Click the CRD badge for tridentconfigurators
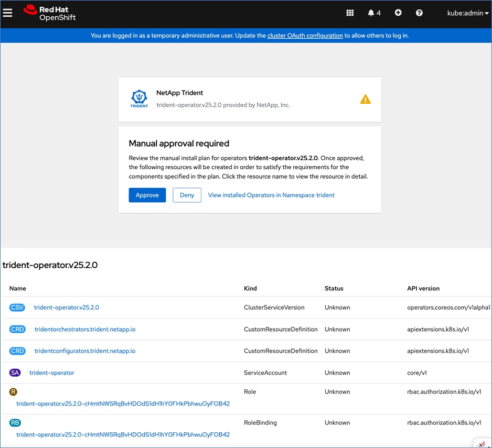 coord(17,351)
